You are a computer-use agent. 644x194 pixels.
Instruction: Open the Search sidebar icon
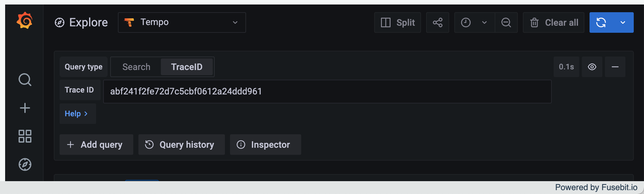24,80
